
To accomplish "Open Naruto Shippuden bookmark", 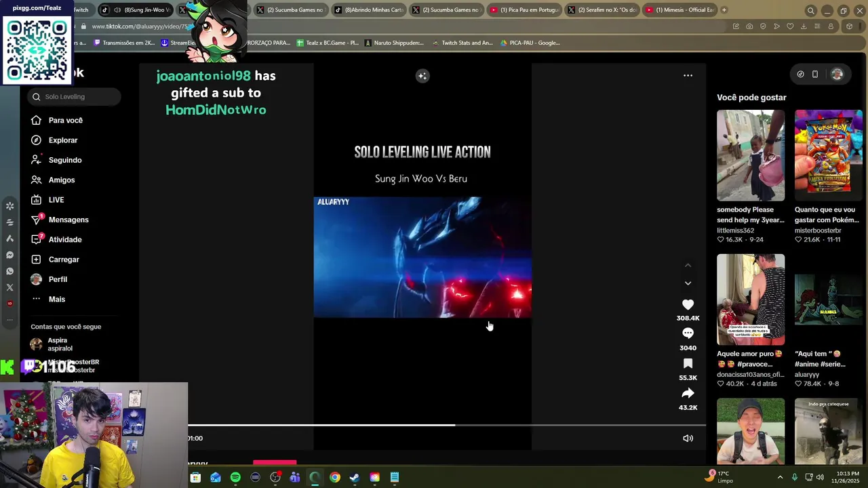I will tap(394, 43).
